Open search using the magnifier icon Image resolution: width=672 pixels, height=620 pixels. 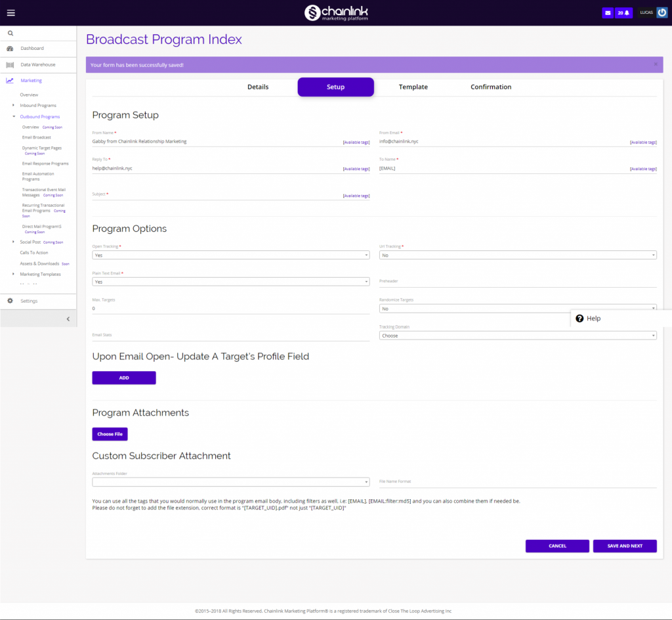tap(10, 32)
